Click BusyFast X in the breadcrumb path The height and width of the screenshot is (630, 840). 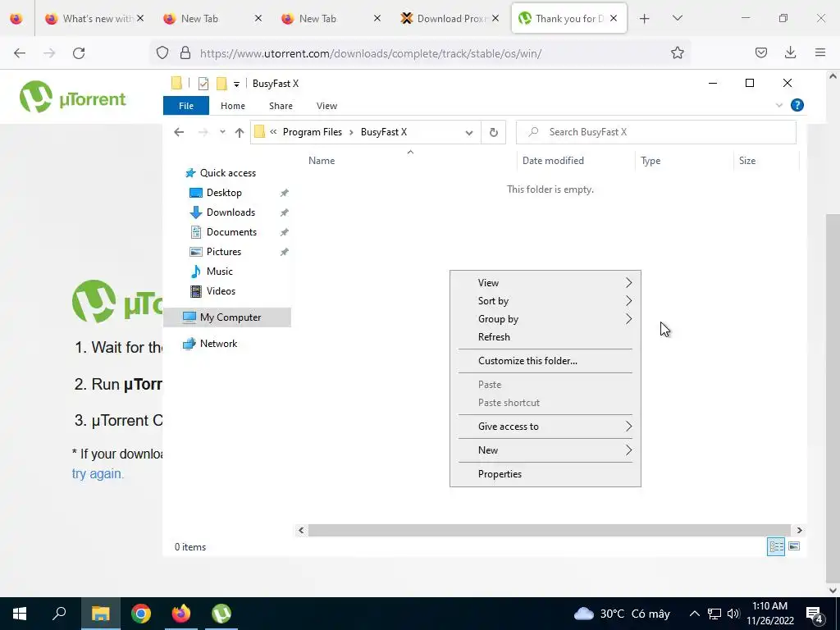(384, 132)
